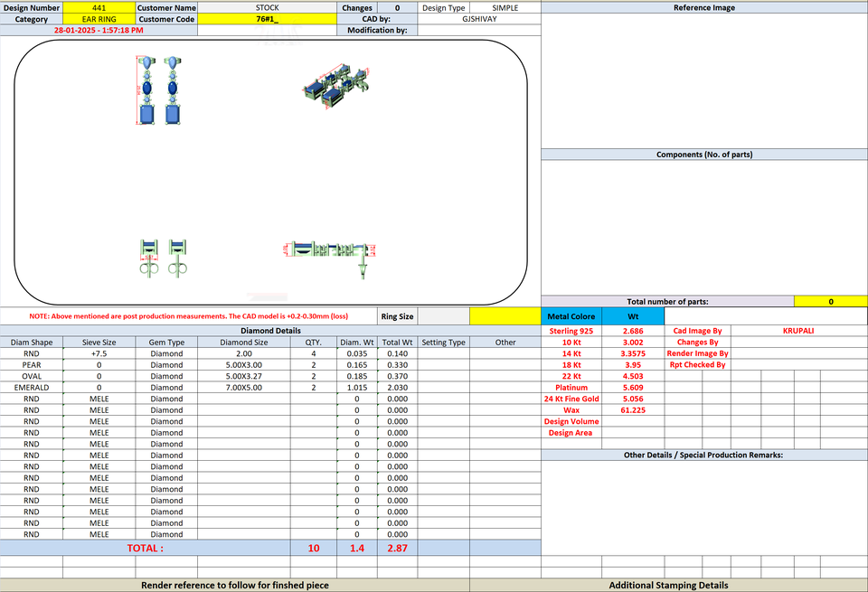Select the Total number of parts yellow cell
Viewport: 868px width, 592px height.
(830, 302)
